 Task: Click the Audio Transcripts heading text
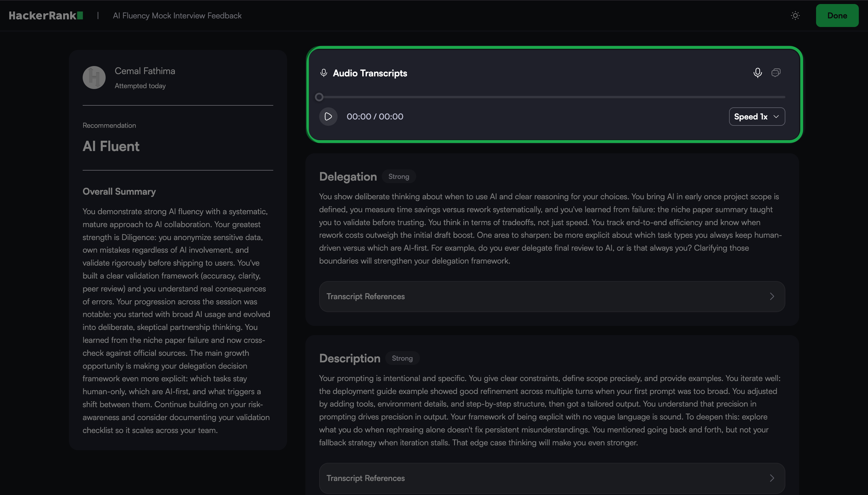pyautogui.click(x=370, y=73)
